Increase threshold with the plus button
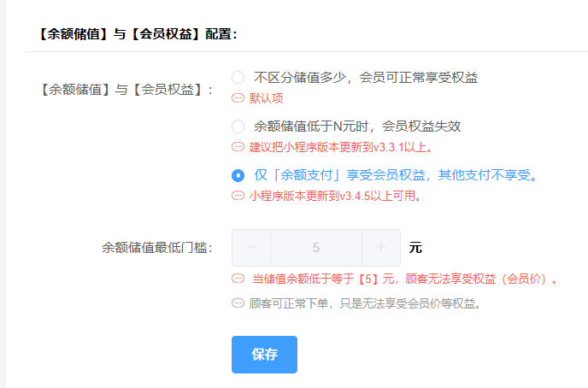 381,248
